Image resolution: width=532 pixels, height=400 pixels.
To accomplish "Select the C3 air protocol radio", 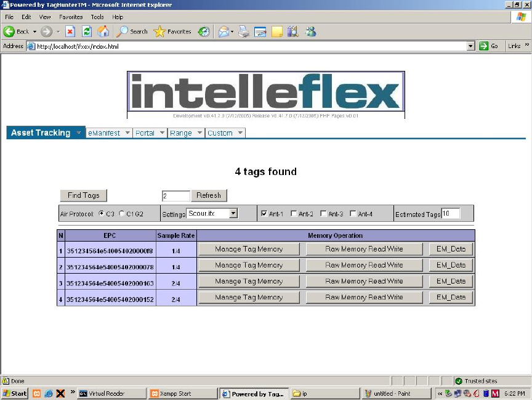I will point(101,214).
